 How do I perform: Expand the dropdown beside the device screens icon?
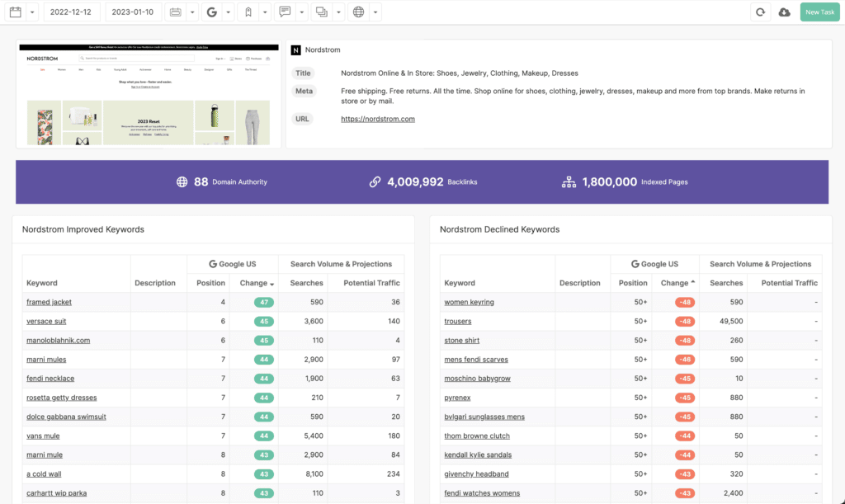[x=338, y=12]
